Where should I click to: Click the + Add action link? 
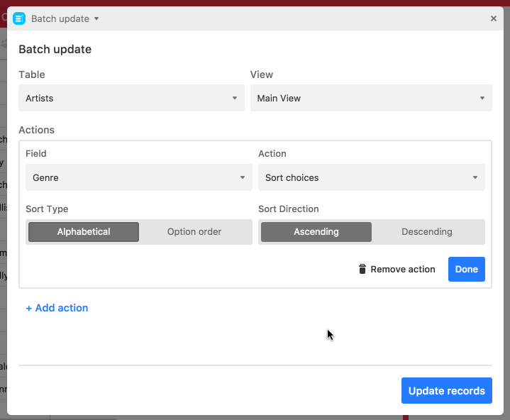click(x=57, y=308)
